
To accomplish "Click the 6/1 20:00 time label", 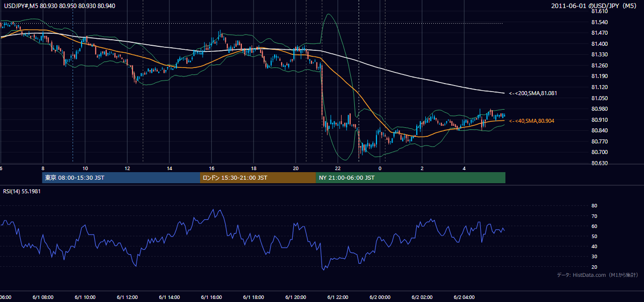I will 295,297.
